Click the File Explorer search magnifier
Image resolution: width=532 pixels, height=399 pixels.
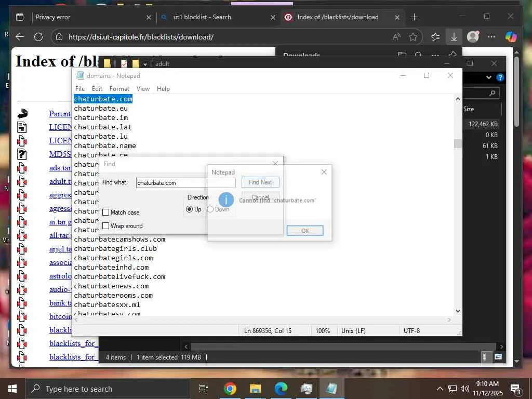(493, 93)
